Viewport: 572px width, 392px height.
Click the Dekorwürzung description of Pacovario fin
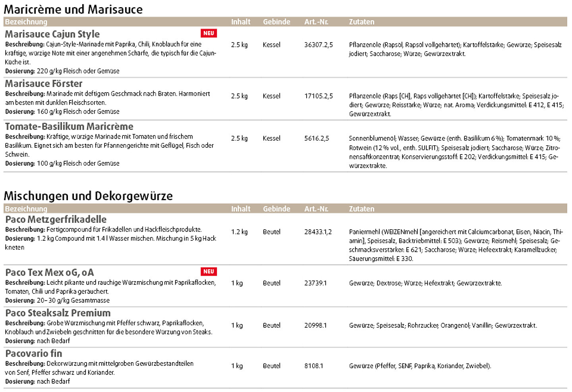99,368
